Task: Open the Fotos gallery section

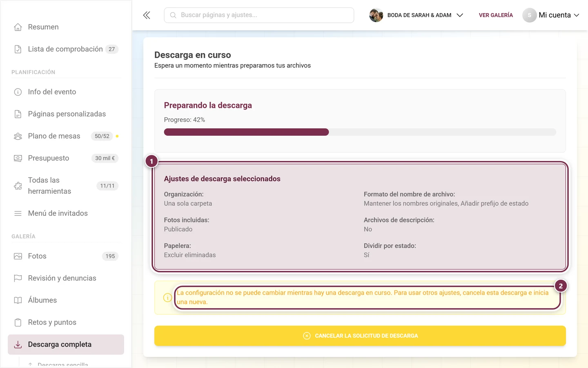Action: pyautogui.click(x=66, y=256)
